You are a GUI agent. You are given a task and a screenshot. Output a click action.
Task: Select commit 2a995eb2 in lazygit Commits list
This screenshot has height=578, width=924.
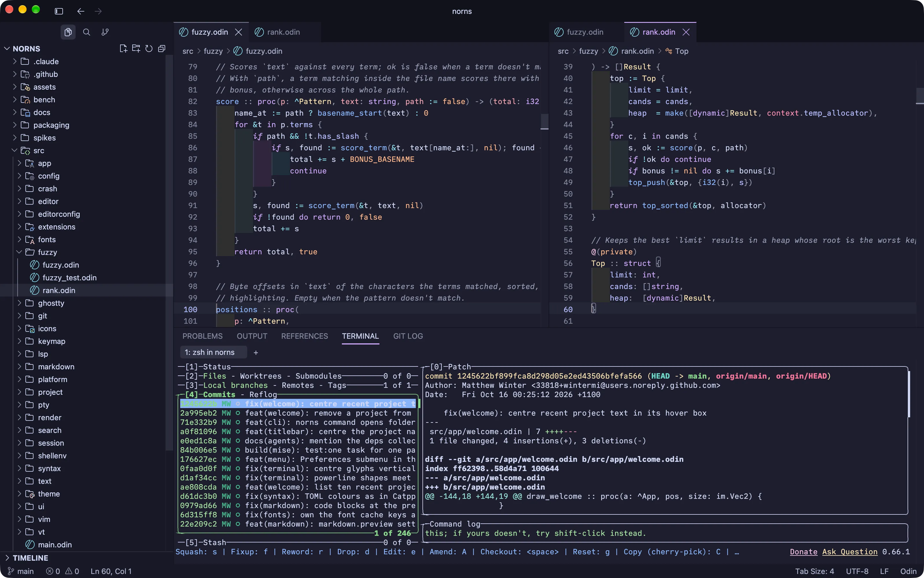coord(298,413)
